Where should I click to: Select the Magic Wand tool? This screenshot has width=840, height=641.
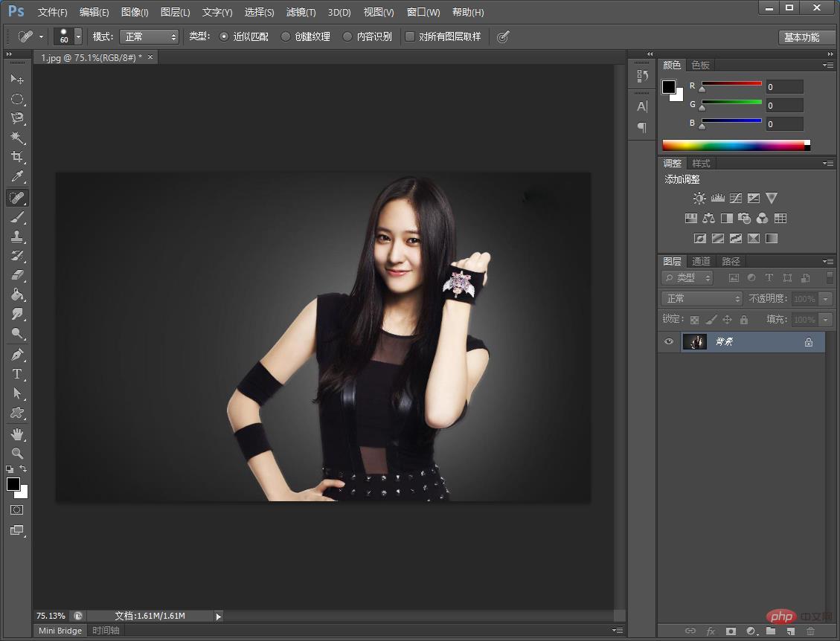click(x=17, y=138)
